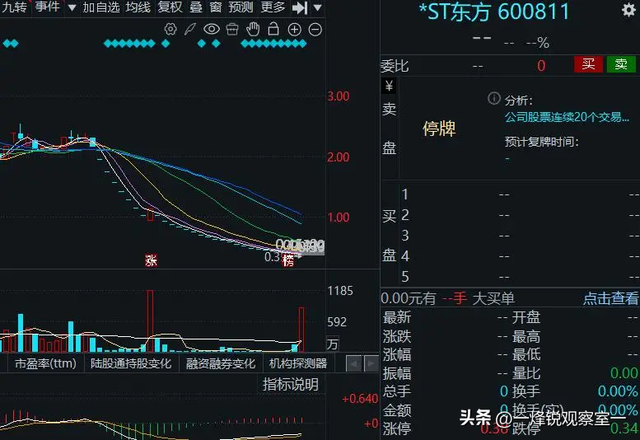The image size is (640, 440).
Task: Open the 复权 option
Action: [170, 7]
